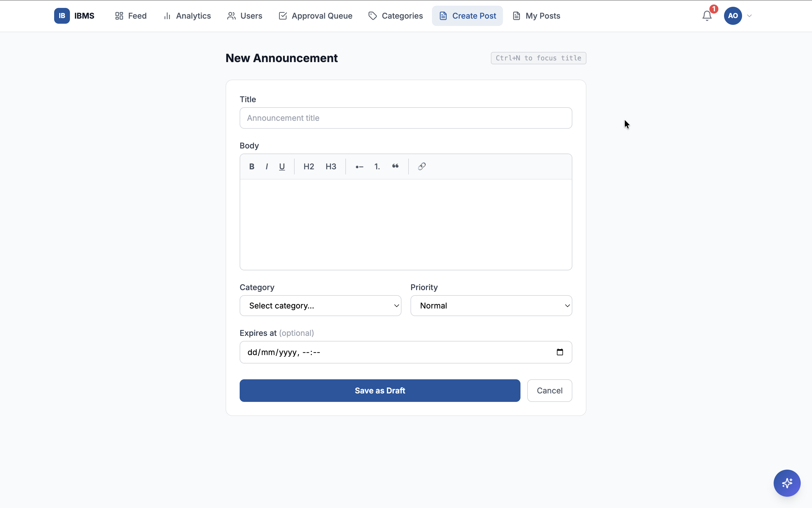Screen dimensions: 812x508
Task: Open the Analytics page
Action: [x=187, y=16]
